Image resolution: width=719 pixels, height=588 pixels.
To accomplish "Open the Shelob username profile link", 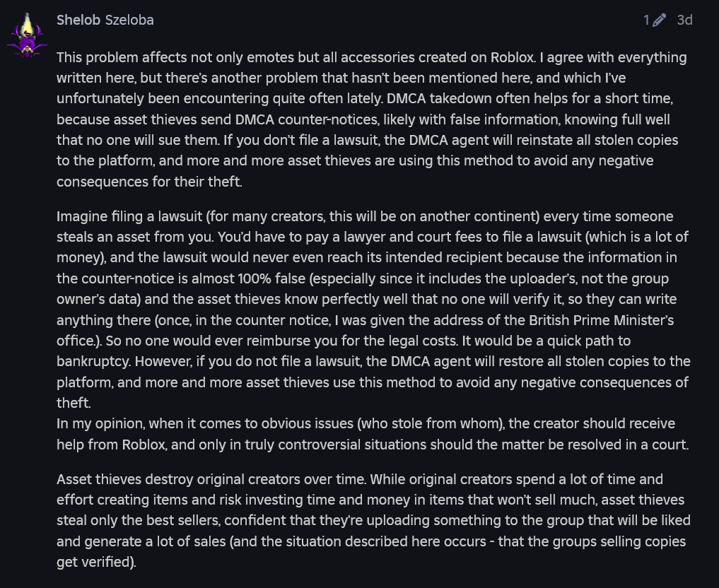I will [x=78, y=20].
